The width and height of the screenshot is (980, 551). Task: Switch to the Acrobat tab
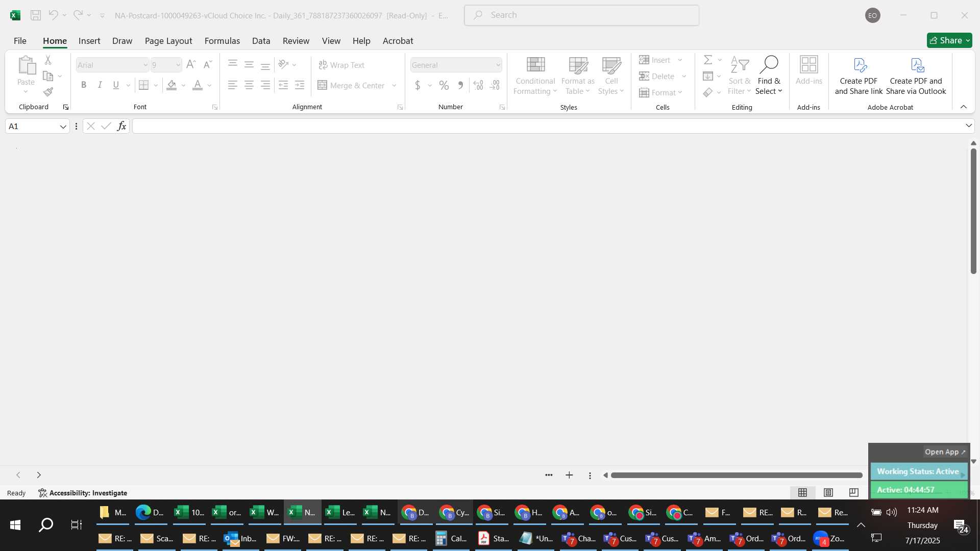(x=398, y=41)
